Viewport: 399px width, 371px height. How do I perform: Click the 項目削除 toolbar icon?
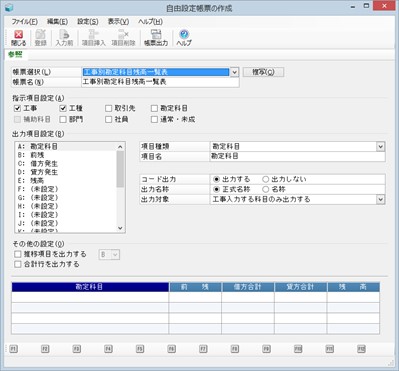tap(123, 38)
